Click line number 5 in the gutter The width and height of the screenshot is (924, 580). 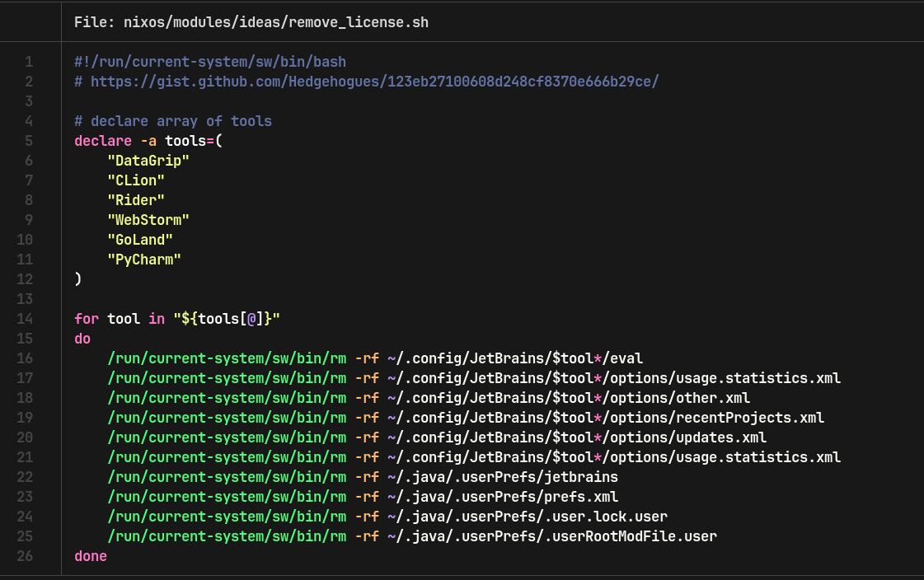[x=29, y=141]
